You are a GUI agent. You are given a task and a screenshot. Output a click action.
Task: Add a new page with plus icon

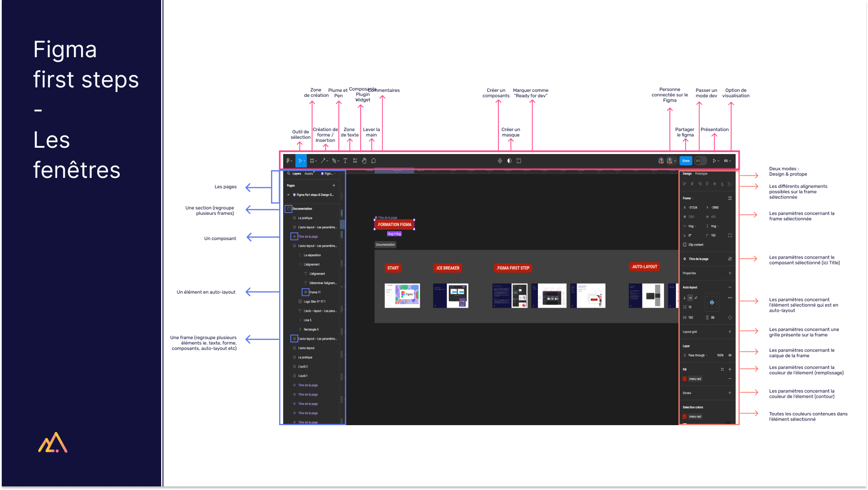[x=334, y=186]
